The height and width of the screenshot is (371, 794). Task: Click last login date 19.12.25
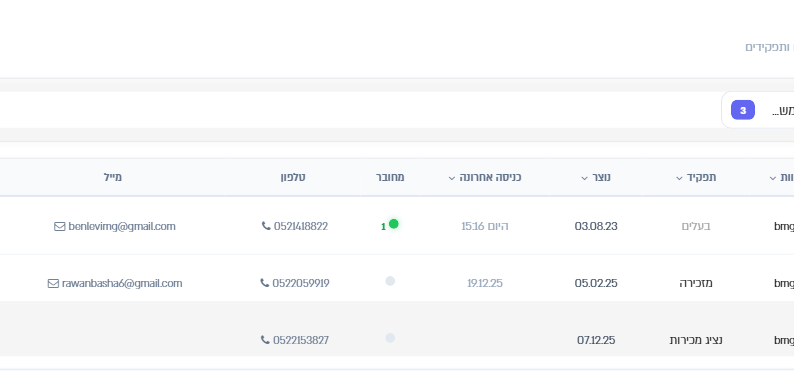(x=485, y=283)
